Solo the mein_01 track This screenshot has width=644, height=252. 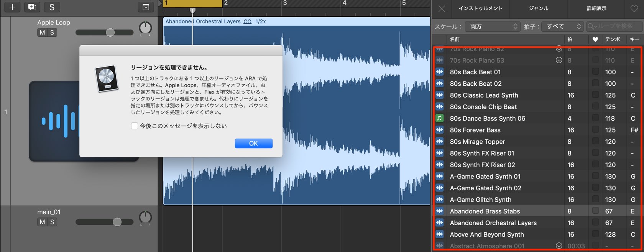click(52, 222)
